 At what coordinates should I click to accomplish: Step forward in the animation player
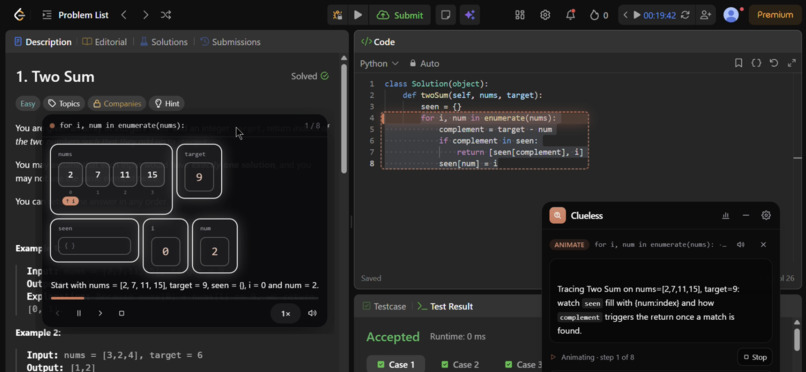(100, 313)
